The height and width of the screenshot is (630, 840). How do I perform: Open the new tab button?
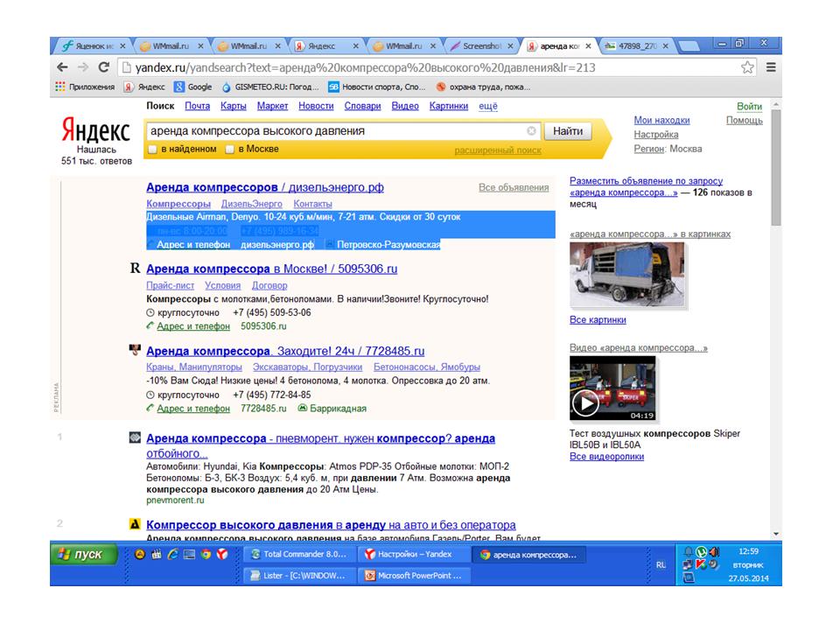[689, 46]
